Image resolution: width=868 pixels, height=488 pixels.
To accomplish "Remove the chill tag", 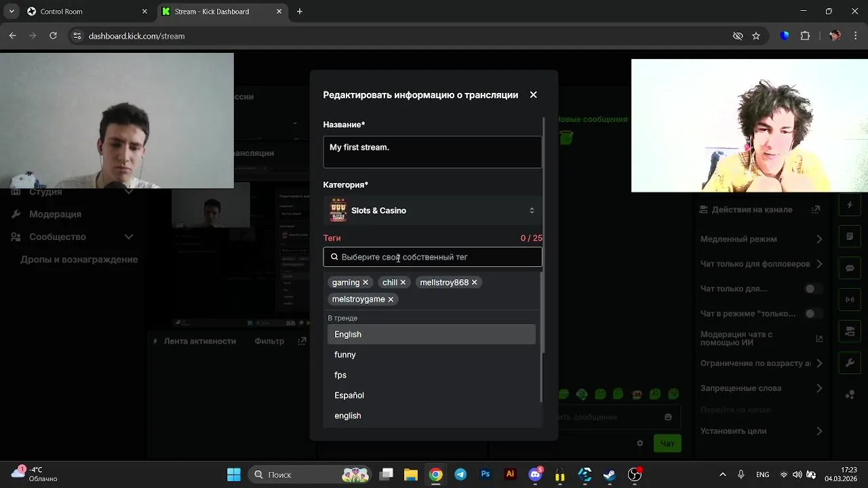I will click(x=403, y=283).
